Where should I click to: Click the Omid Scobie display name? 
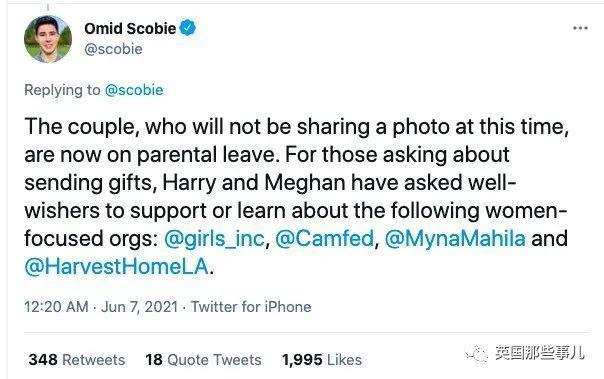[130, 29]
